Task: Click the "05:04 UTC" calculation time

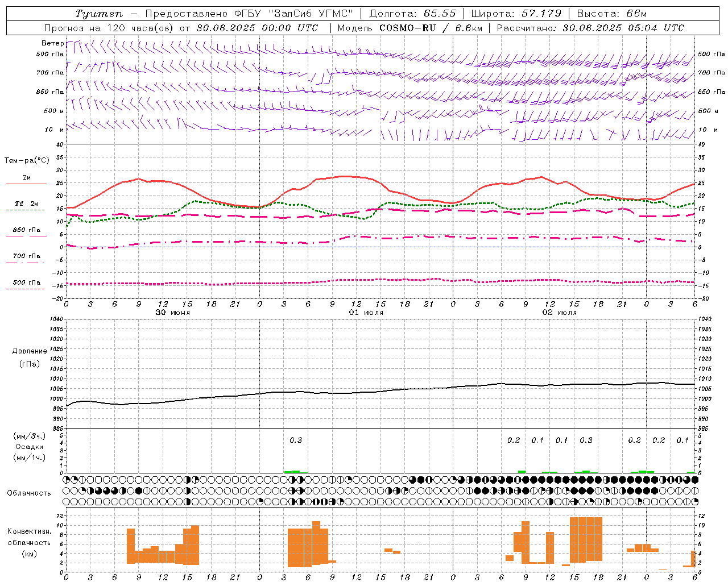Action: click(656, 28)
